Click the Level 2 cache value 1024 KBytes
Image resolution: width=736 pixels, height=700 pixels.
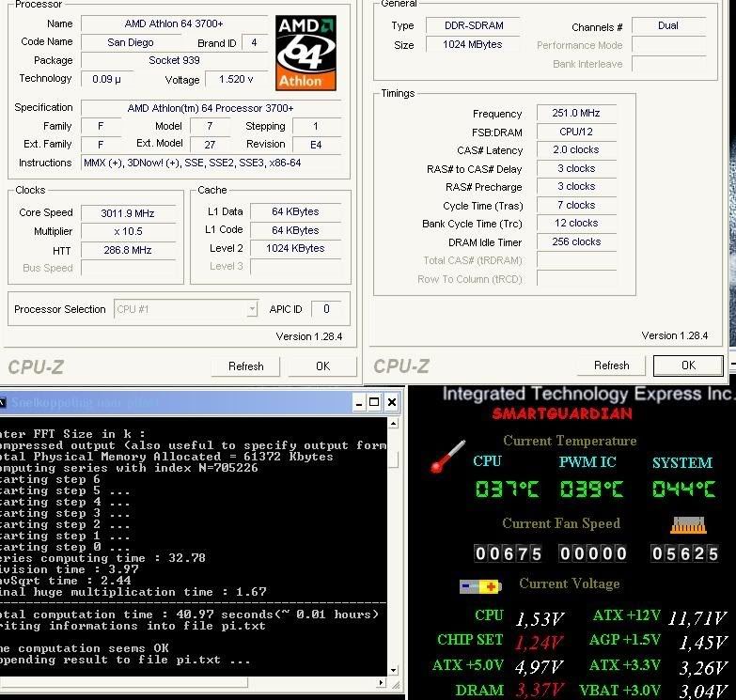click(295, 249)
